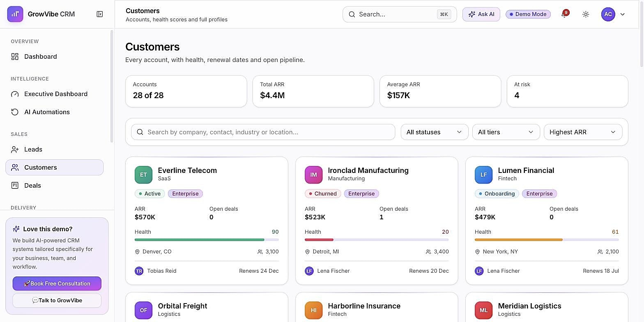
Task: Click the magnifier icon in the customer search
Action: [x=140, y=132]
